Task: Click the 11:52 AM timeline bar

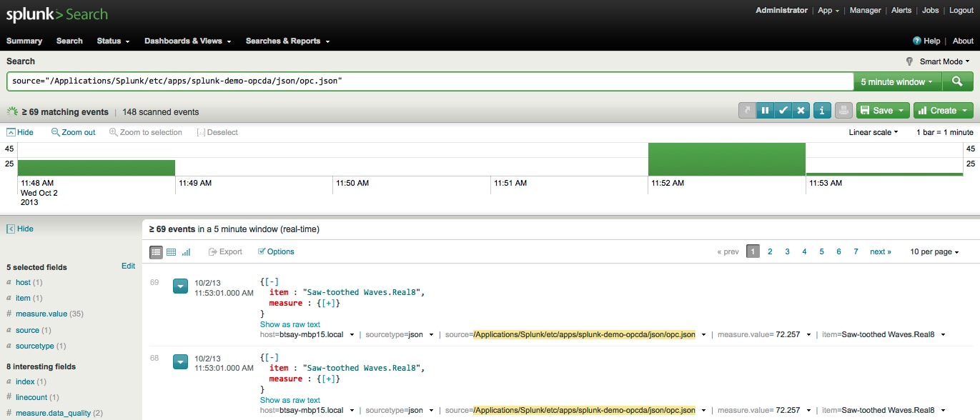Action: [x=726, y=159]
